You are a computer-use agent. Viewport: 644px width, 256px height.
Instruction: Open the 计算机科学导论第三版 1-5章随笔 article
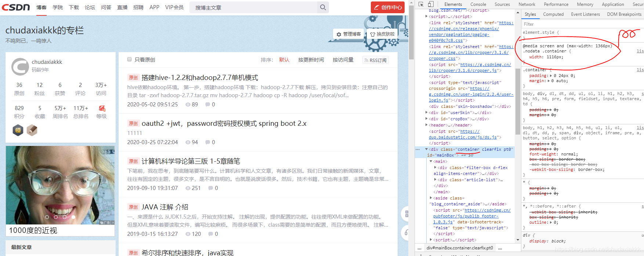[x=191, y=161]
